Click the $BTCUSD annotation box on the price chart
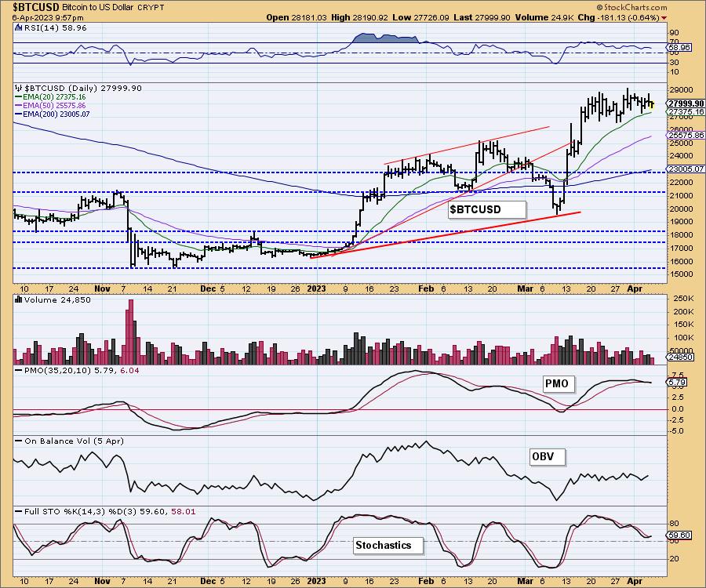This screenshot has width=706, height=588. click(x=486, y=209)
